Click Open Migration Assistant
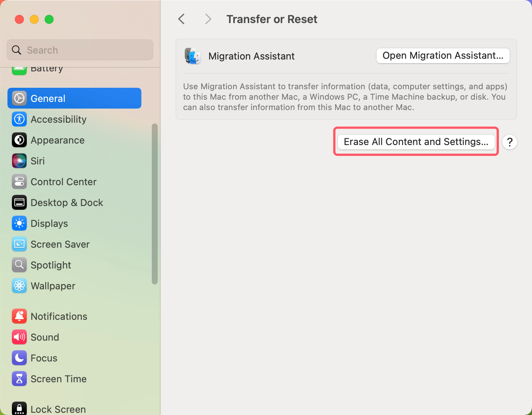This screenshot has width=532, height=415. click(442, 56)
